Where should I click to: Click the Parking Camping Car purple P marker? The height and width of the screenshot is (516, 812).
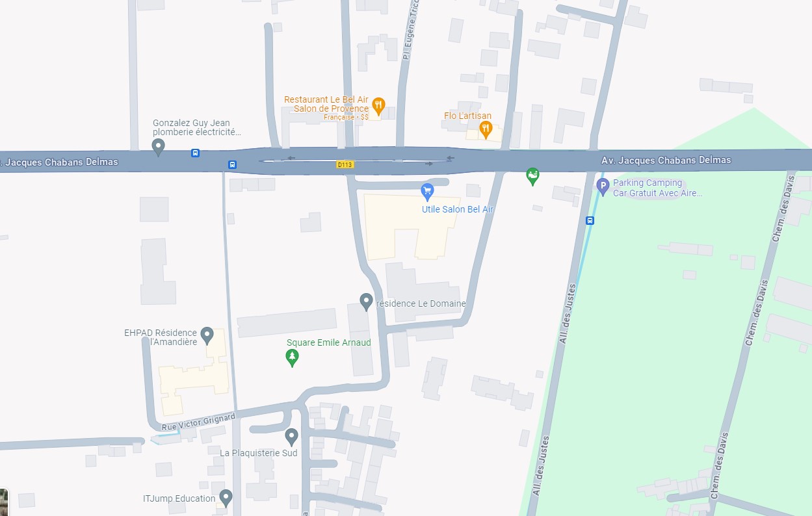(603, 188)
